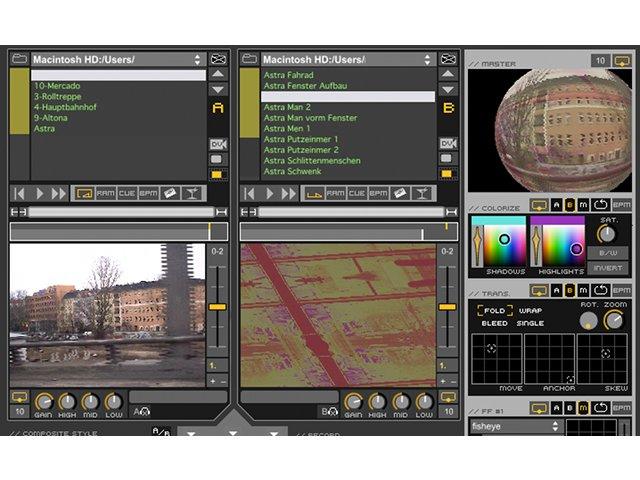This screenshot has width=640, height=480.
Task: Open the folder icon of deck A browser
Action: (19, 59)
